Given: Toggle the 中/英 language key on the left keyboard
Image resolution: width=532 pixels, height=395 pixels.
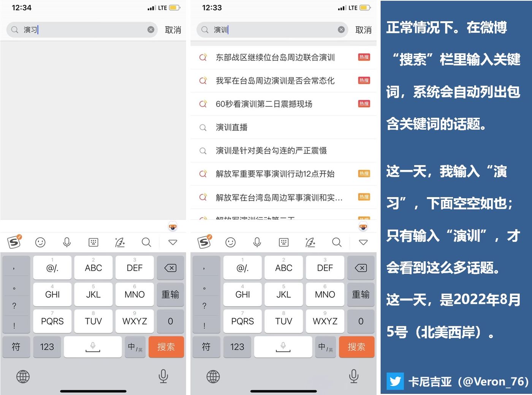Looking at the screenshot, I should pyautogui.click(x=135, y=347).
